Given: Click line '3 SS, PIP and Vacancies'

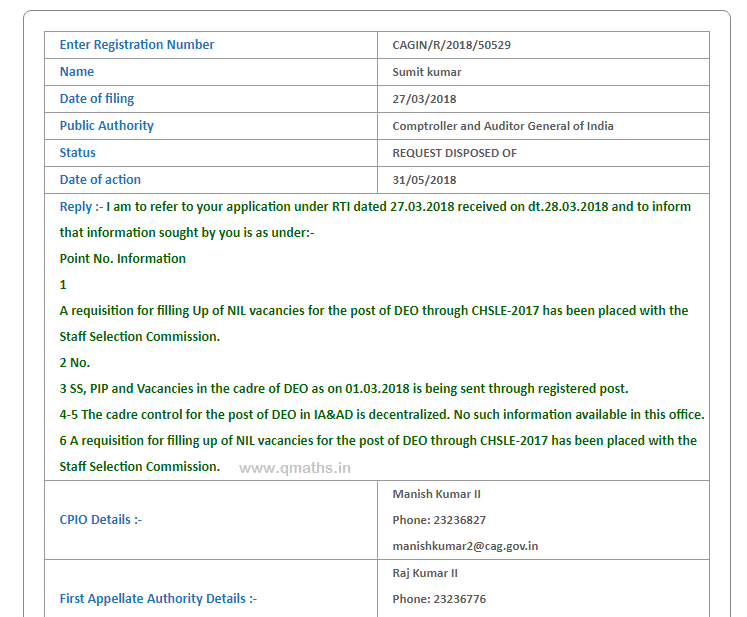Looking at the screenshot, I should click(344, 389).
